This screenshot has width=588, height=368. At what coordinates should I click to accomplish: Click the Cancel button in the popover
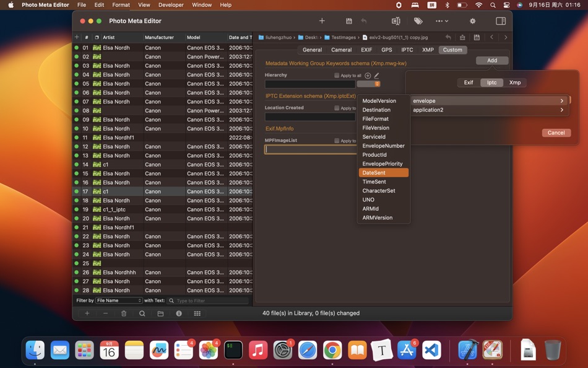(x=556, y=133)
